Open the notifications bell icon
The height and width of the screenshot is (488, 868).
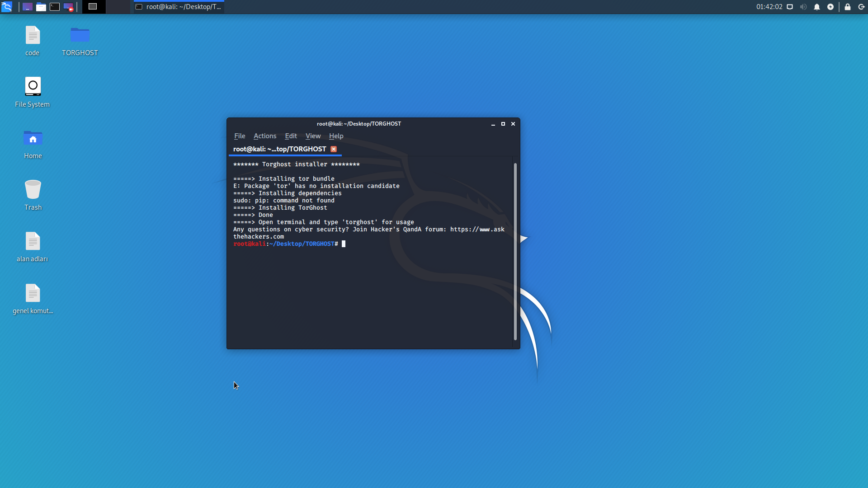pyautogui.click(x=817, y=7)
